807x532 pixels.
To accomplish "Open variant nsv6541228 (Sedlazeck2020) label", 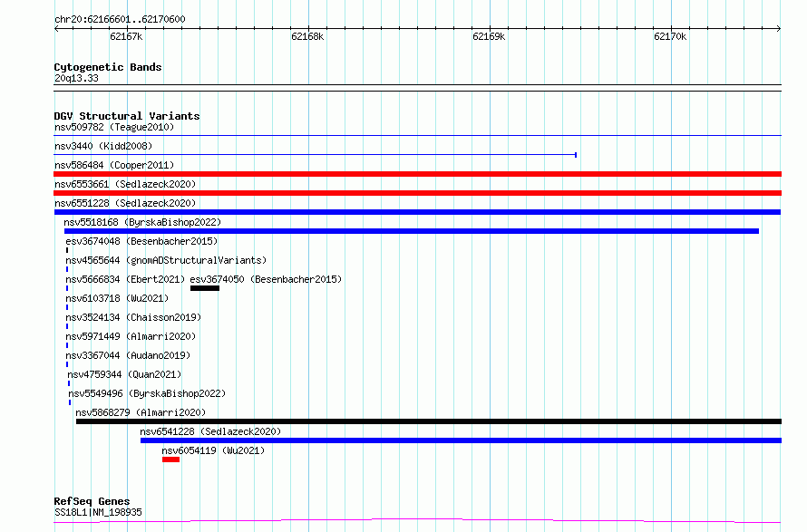I will 210,431.
